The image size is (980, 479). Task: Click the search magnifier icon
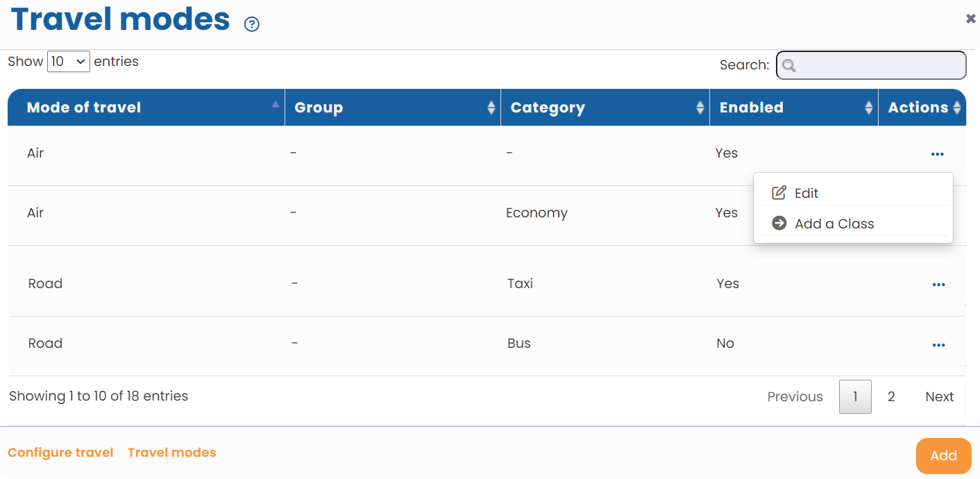(x=788, y=66)
